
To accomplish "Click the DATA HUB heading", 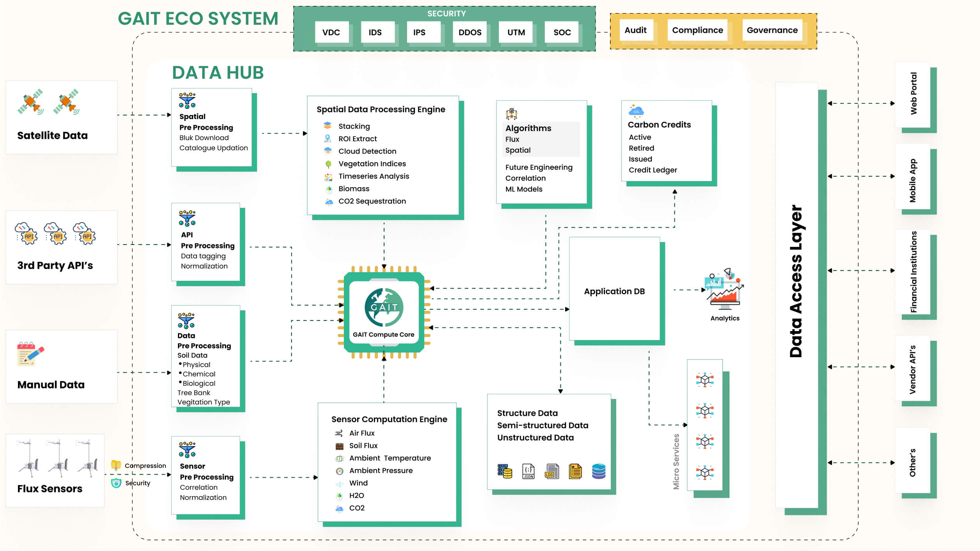I will coord(218,73).
